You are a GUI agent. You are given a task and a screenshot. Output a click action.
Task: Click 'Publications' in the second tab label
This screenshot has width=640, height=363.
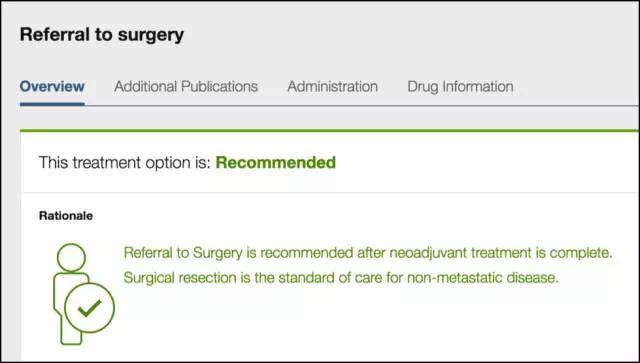[x=219, y=87]
